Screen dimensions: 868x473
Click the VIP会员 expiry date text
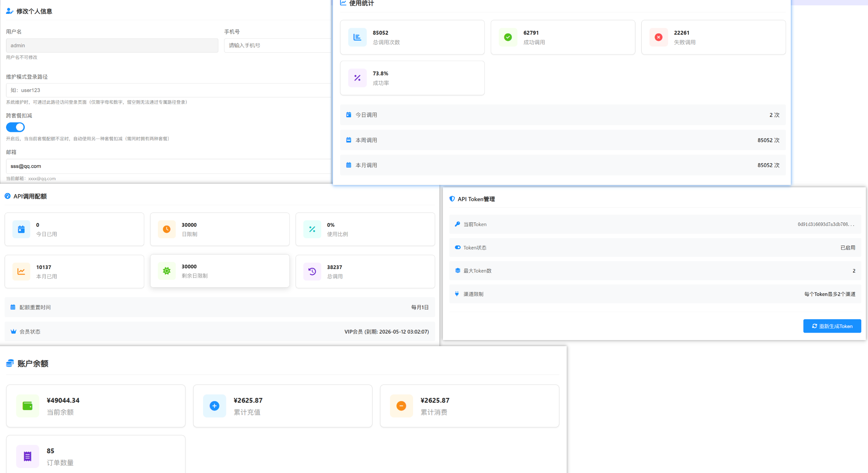coord(387,332)
